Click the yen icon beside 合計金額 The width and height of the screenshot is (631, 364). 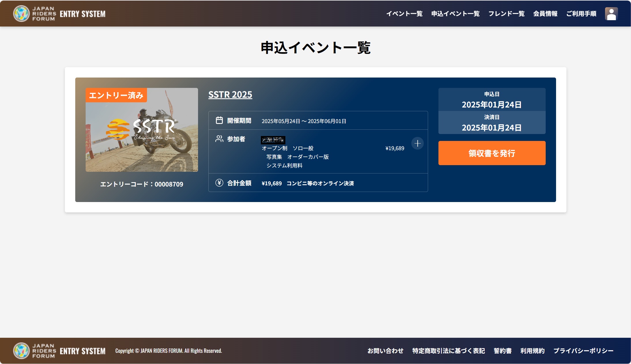(x=219, y=183)
